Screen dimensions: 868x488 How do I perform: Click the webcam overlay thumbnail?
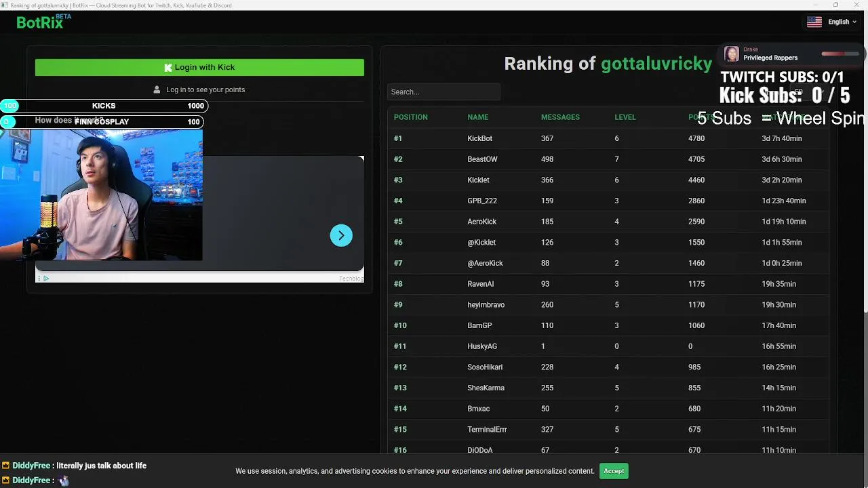point(101,195)
